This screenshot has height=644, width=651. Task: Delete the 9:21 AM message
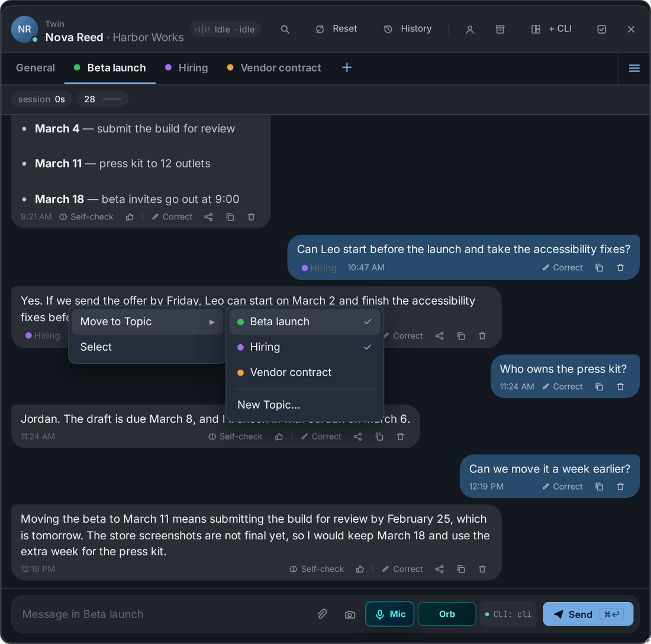(x=251, y=217)
